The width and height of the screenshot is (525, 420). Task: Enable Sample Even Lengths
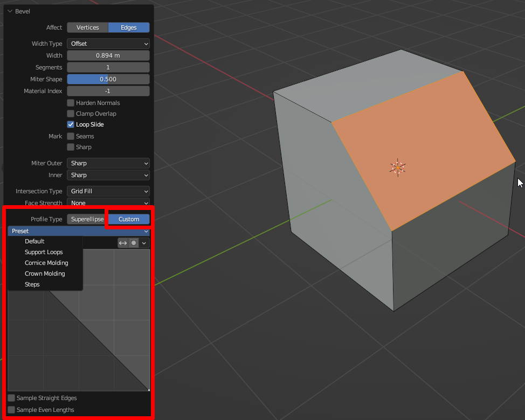click(x=12, y=410)
